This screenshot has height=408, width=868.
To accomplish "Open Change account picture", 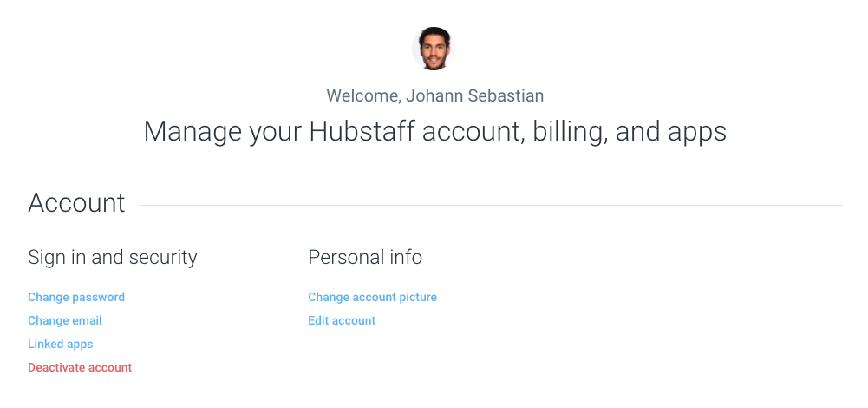I will pos(373,297).
